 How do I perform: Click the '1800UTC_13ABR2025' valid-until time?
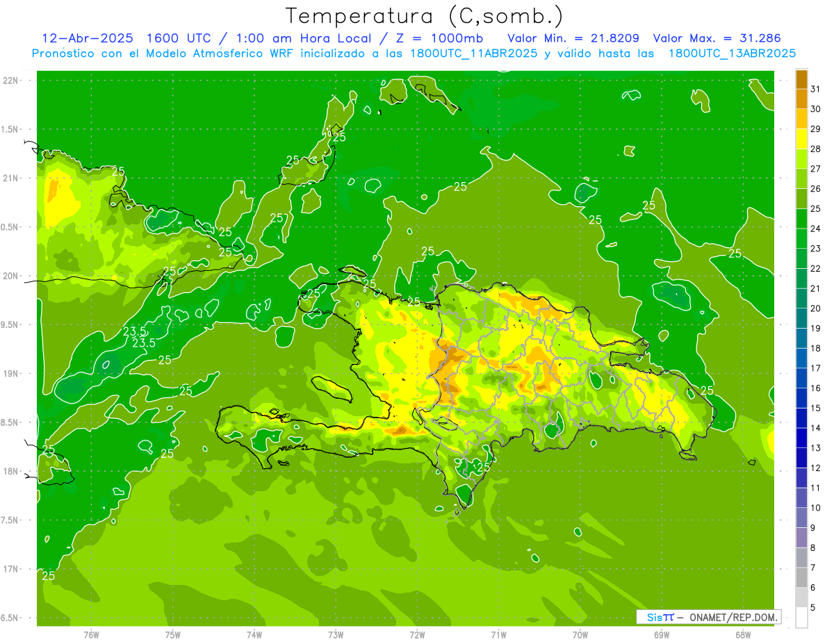pos(731,53)
